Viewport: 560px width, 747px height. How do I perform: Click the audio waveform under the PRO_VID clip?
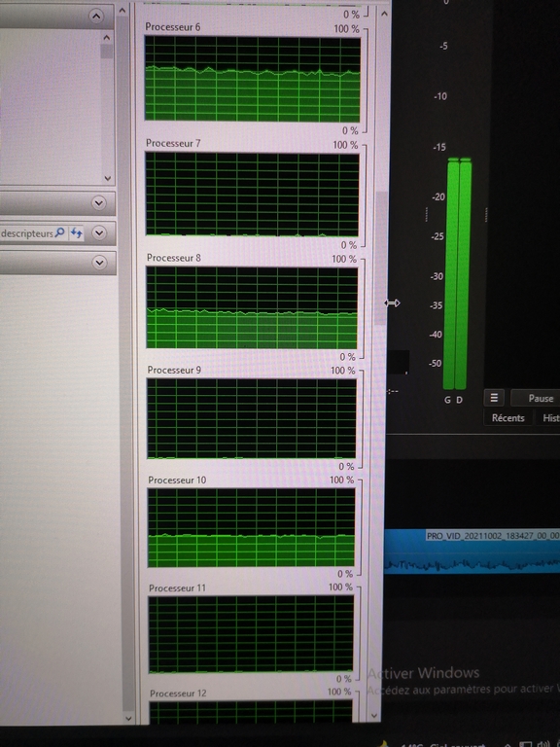[472, 564]
